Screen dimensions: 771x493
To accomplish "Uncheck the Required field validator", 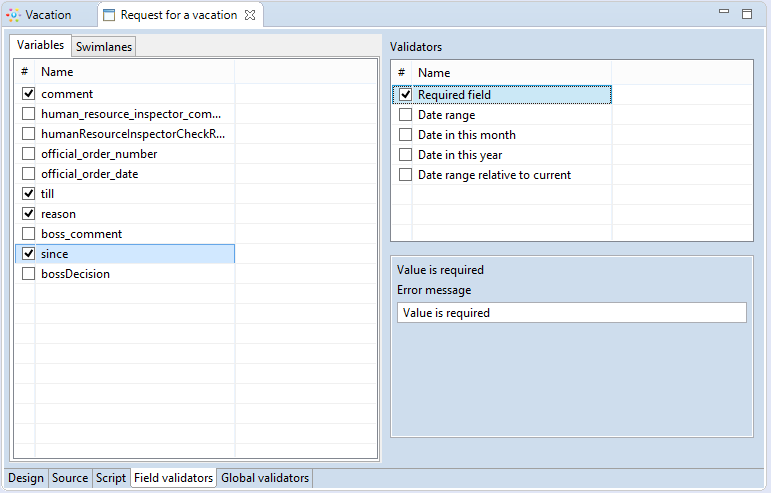I will [x=405, y=95].
